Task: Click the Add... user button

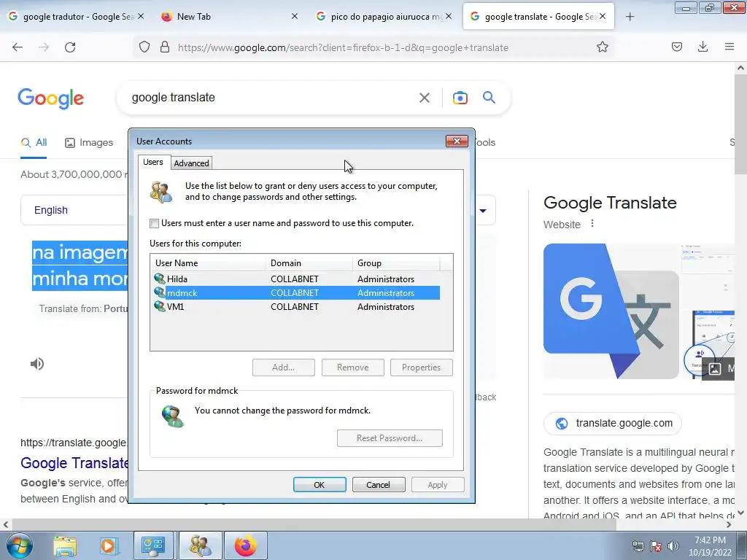Action: (284, 367)
